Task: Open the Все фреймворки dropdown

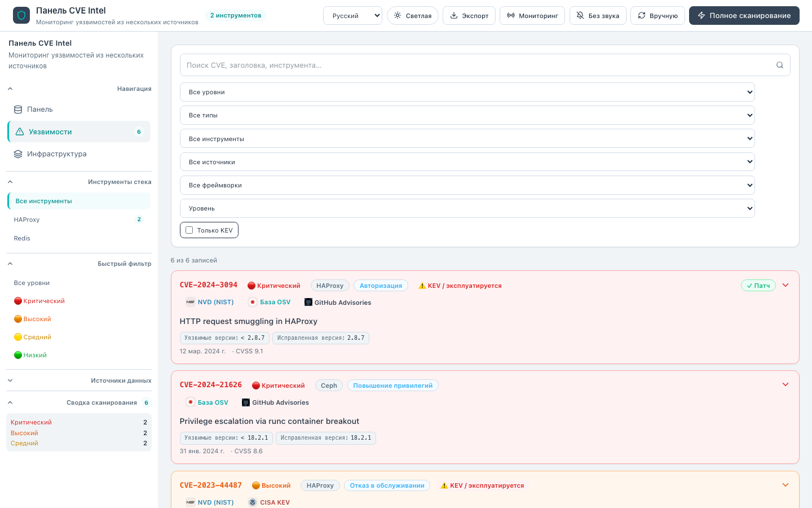Action: pyautogui.click(x=467, y=185)
